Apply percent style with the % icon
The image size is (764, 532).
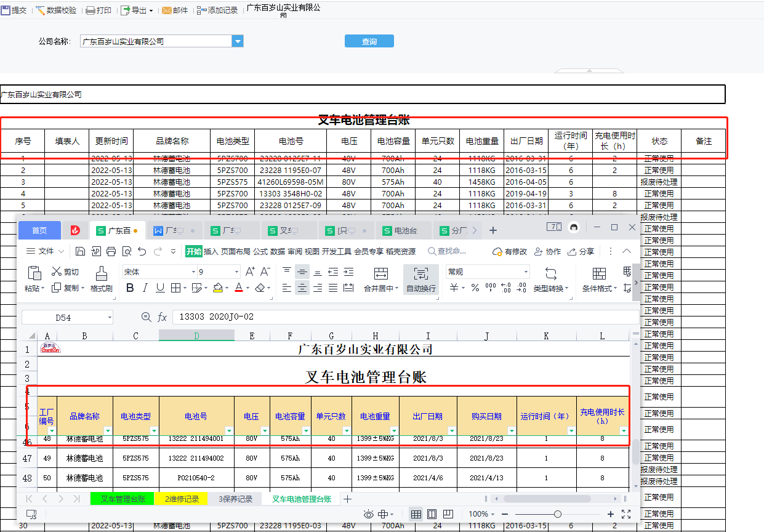point(475,288)
